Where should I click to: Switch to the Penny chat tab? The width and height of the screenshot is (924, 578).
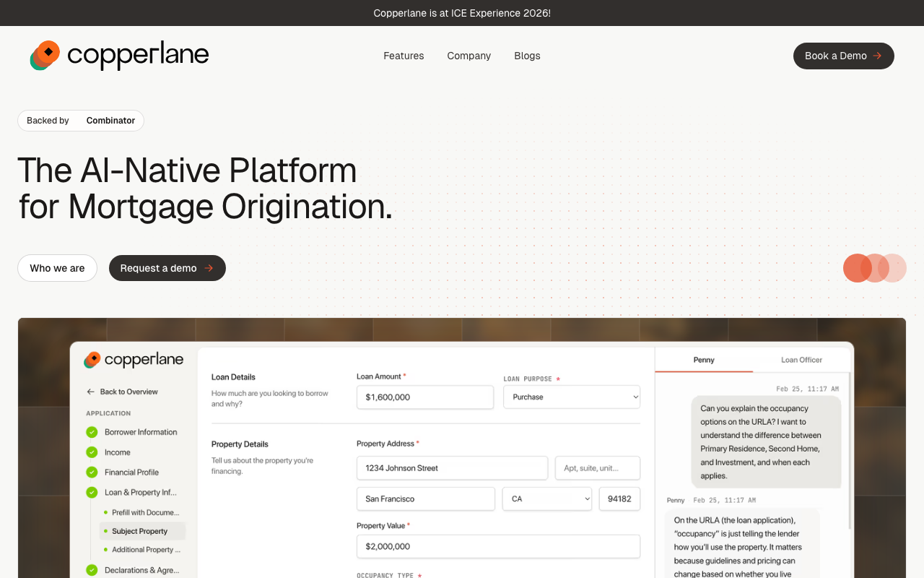(x=704, y=360)
